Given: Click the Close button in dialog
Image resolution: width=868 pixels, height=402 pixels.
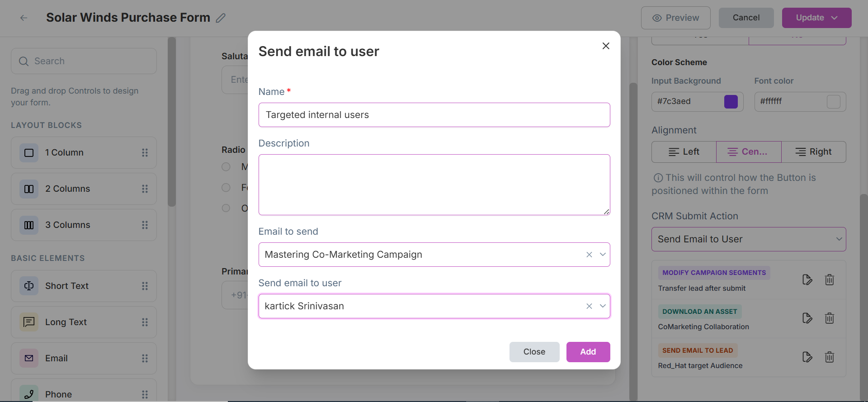Looking at the screenshot, I should pos(534,352).
